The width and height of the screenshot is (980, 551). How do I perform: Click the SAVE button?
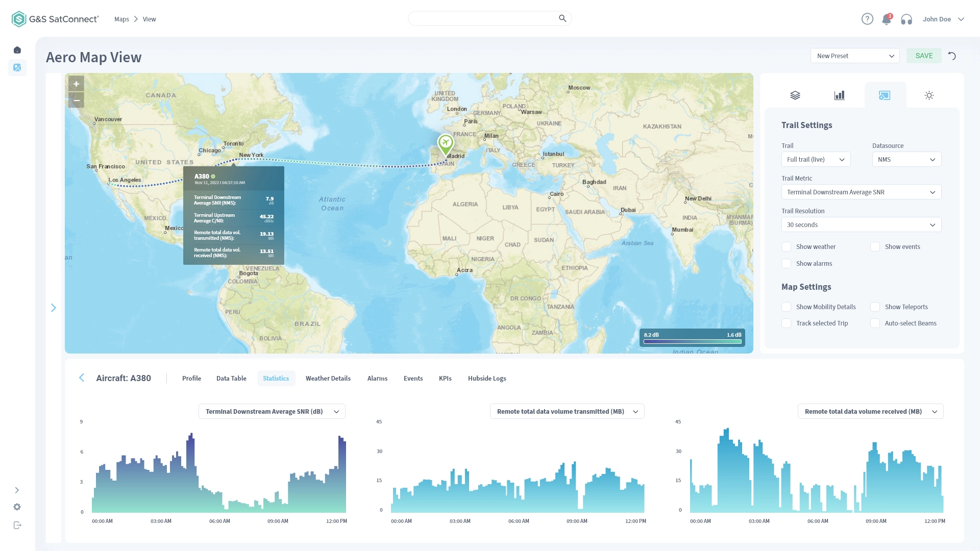(924, 56)
